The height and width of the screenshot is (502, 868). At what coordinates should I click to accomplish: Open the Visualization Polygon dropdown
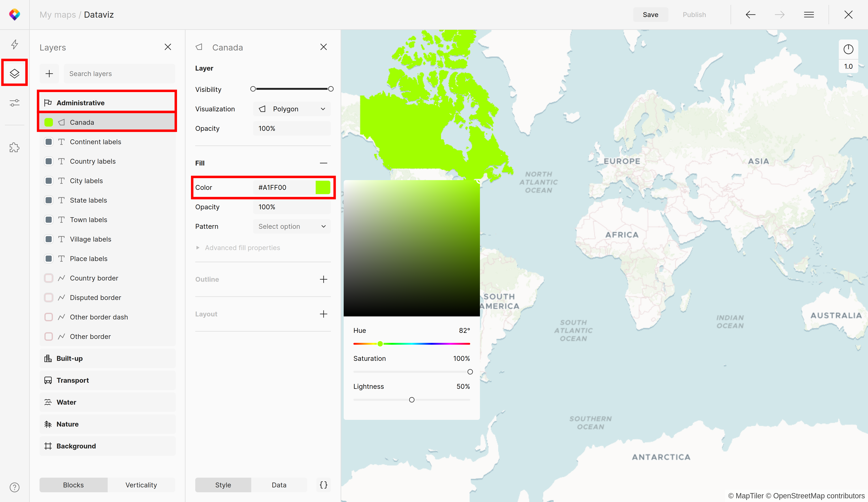(x=291, y=109)
